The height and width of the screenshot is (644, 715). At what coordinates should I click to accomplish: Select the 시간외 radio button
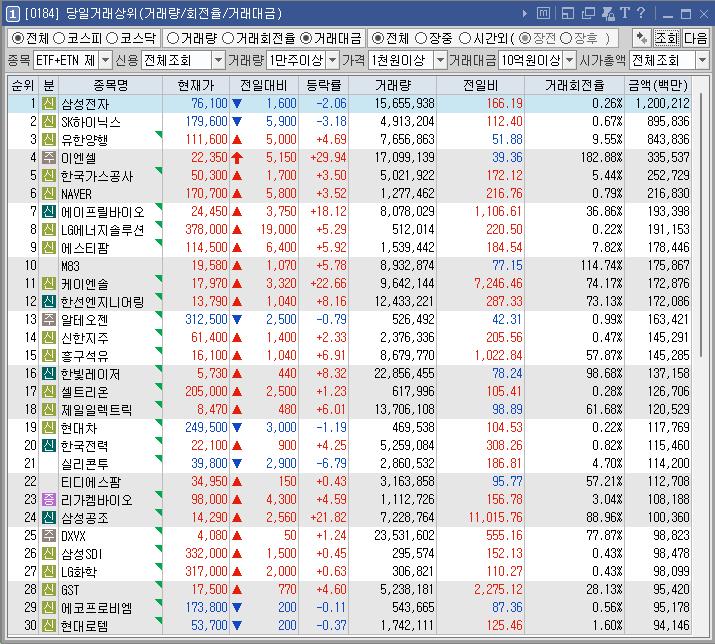(x=465, y=38)
